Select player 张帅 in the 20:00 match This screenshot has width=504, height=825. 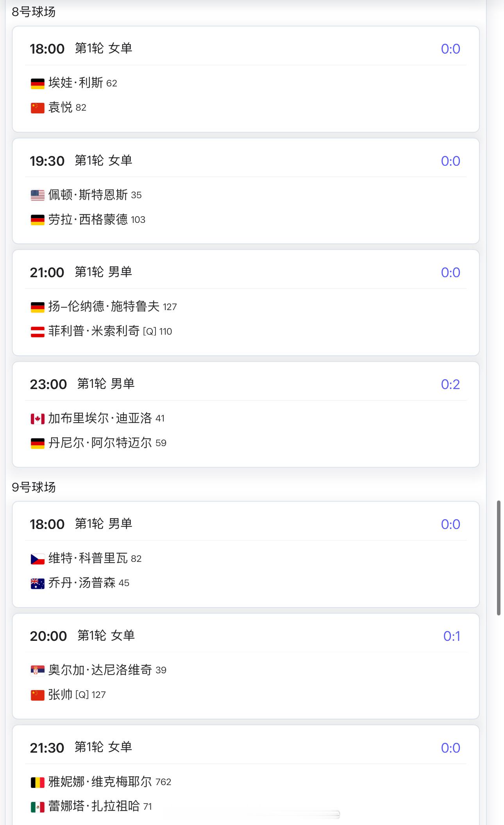[x=60, y=695]
